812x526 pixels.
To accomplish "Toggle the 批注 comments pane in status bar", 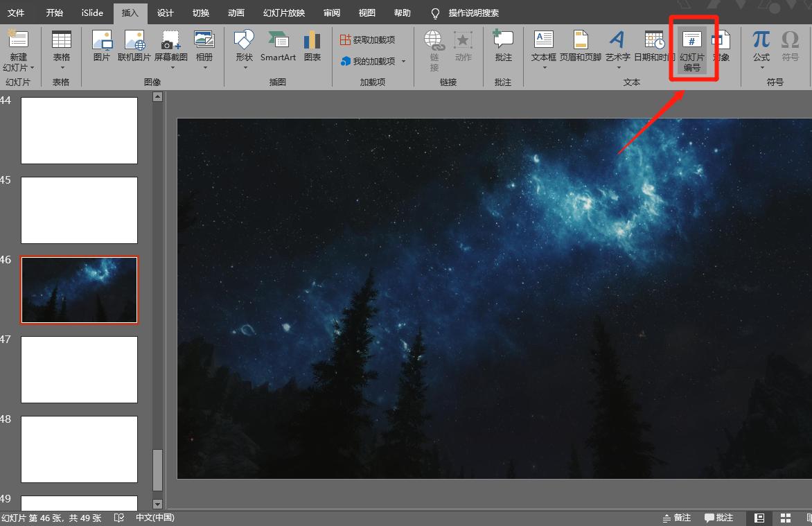I will click(x=719, y=518).
